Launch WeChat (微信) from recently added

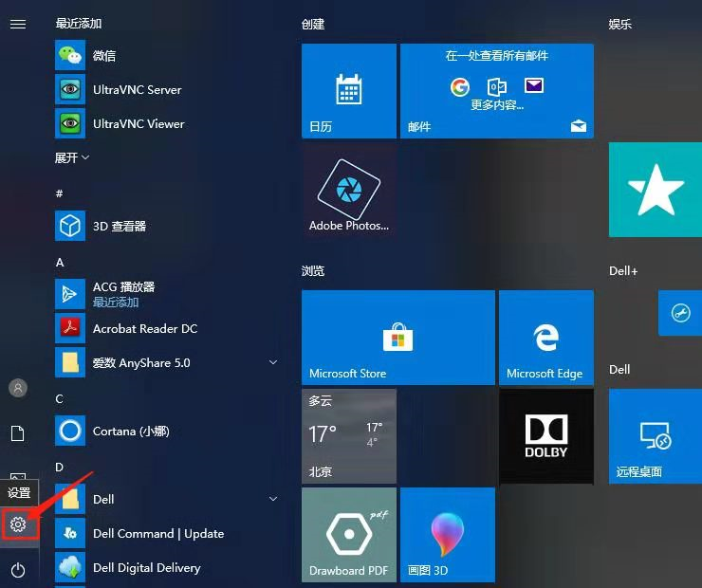[104, 56]
